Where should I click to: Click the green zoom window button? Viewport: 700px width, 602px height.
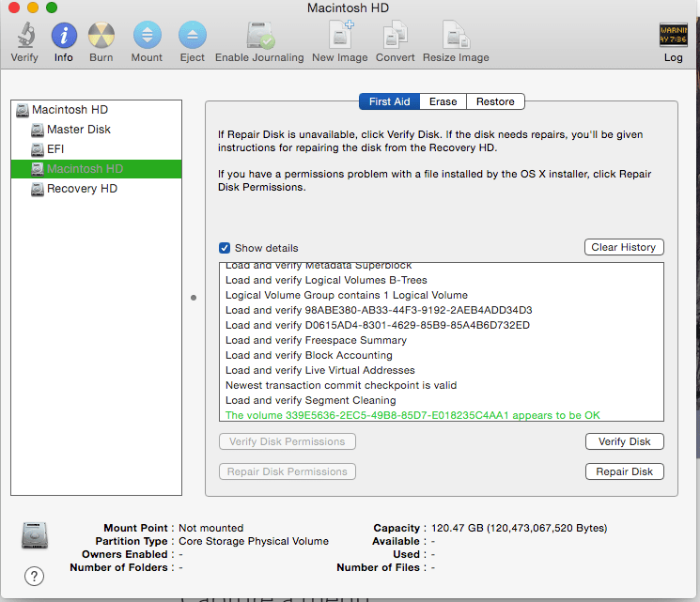coord(52,8)
